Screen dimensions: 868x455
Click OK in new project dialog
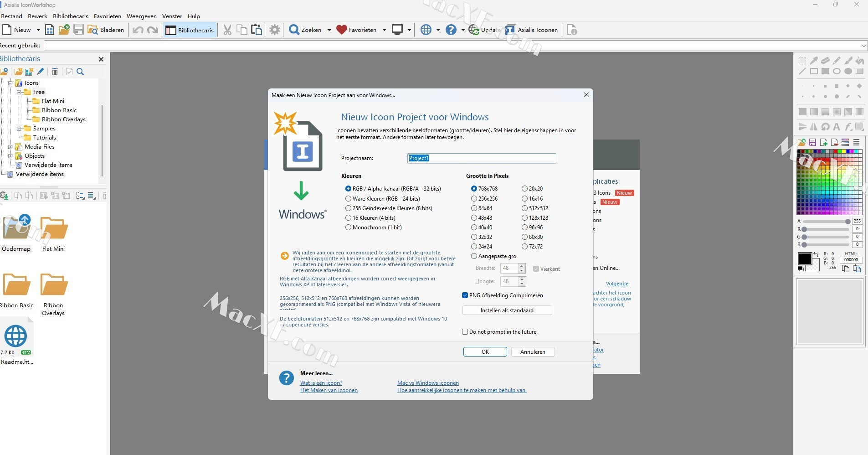click(485, 352)
